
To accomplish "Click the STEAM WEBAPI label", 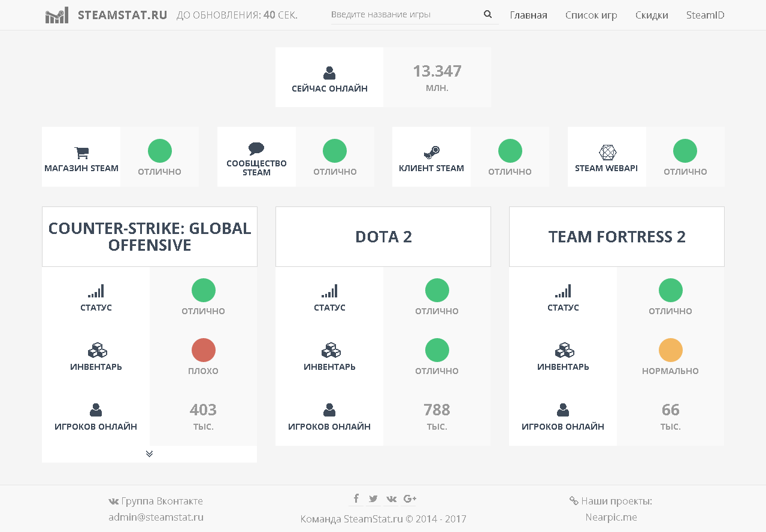I will click(607, 168).
